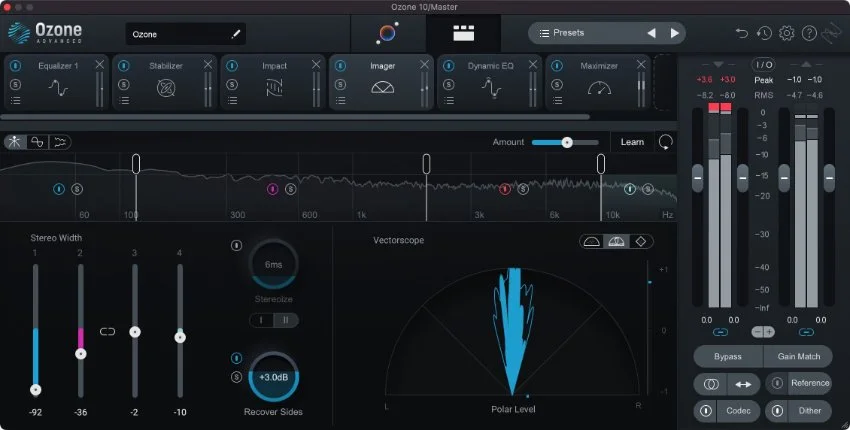Switch to stereo width spectrum tab

coord(60,142)
